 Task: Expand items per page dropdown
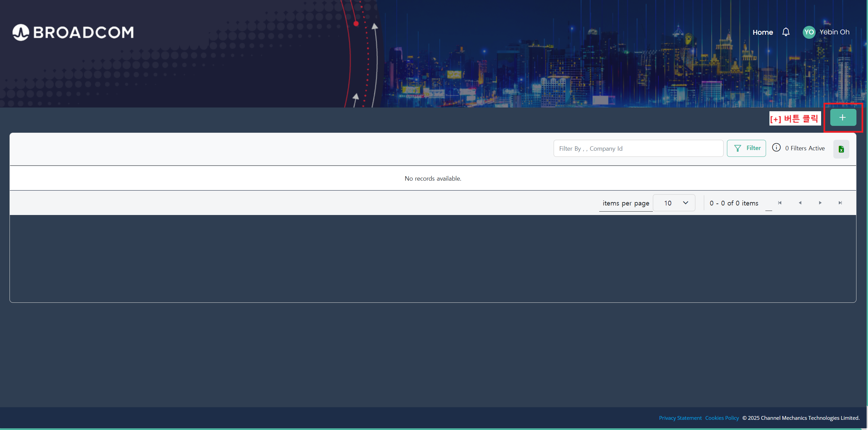(x=674, y=203)
